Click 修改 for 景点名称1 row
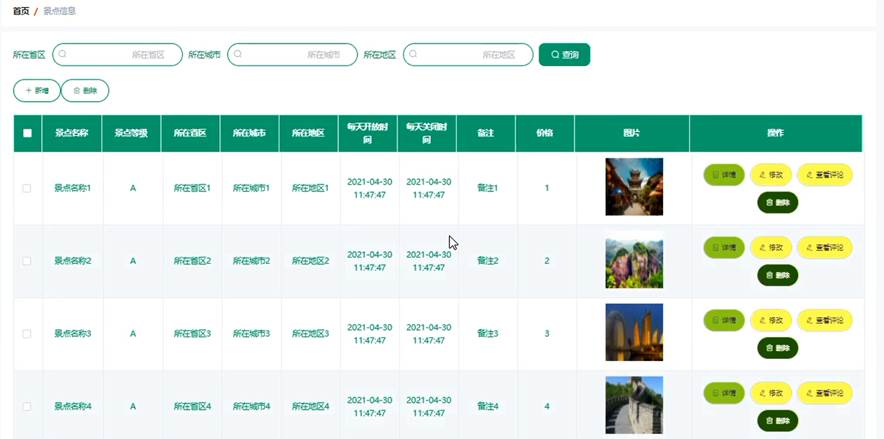 coord(771,175)
